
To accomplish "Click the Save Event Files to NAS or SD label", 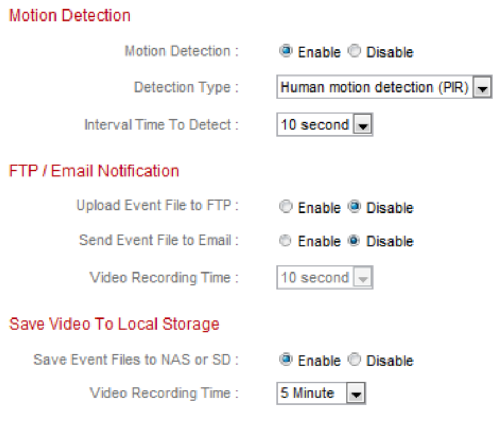I will (x=136, y=359).
